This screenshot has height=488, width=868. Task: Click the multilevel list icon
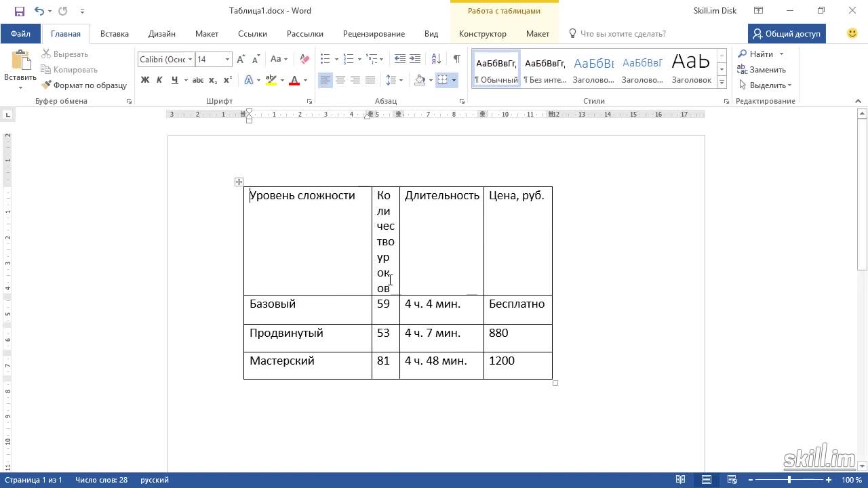point(372,60)
